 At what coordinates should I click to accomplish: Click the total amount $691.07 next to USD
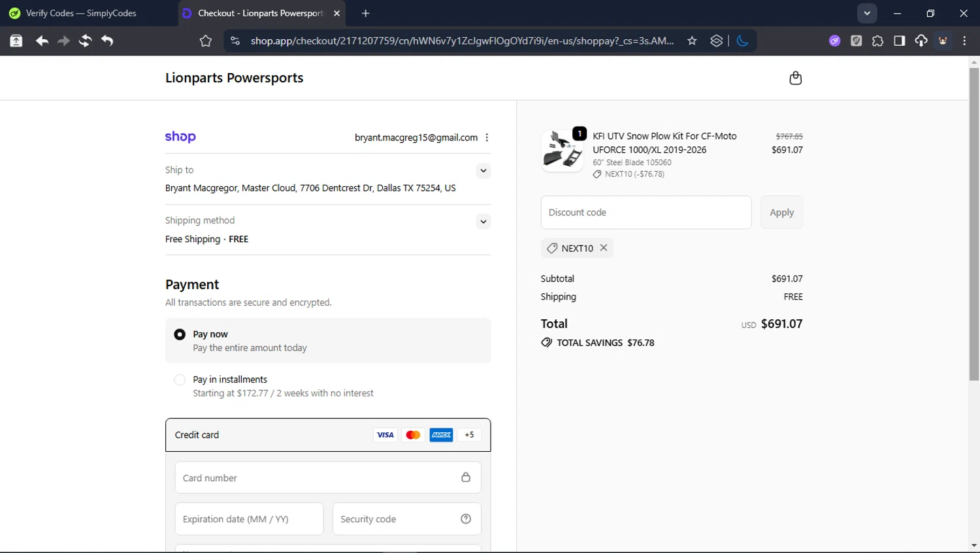point(781,324)
